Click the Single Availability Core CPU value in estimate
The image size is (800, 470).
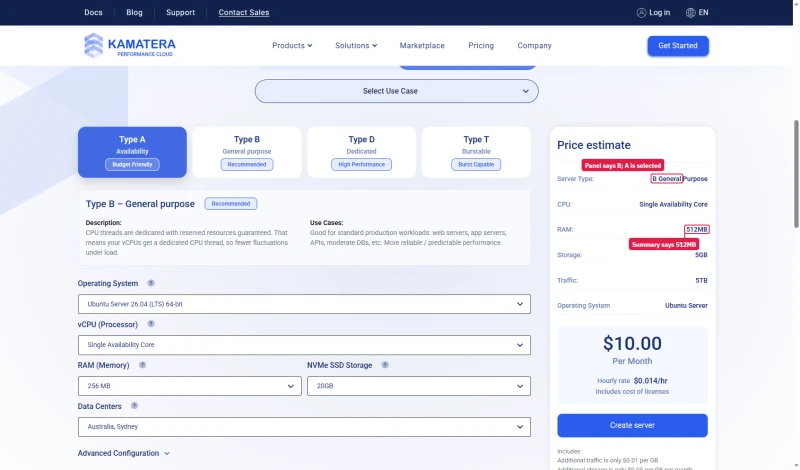pos(673,204)
